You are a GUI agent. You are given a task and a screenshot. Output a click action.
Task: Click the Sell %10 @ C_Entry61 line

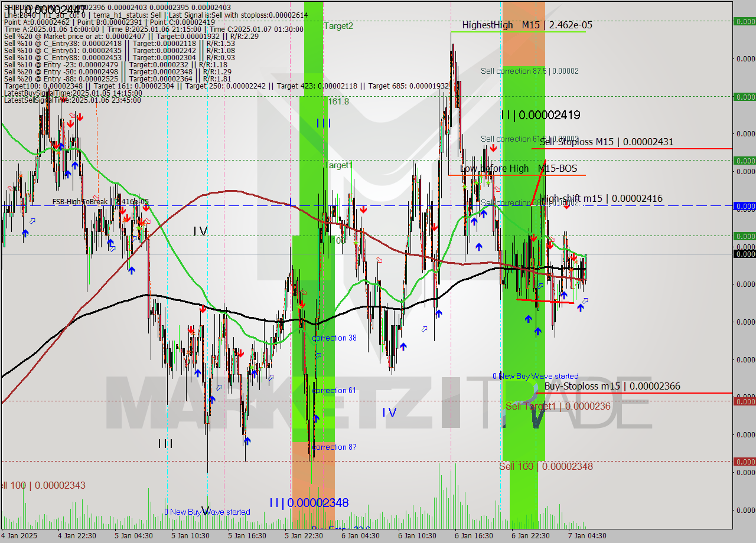click(119, 51)
